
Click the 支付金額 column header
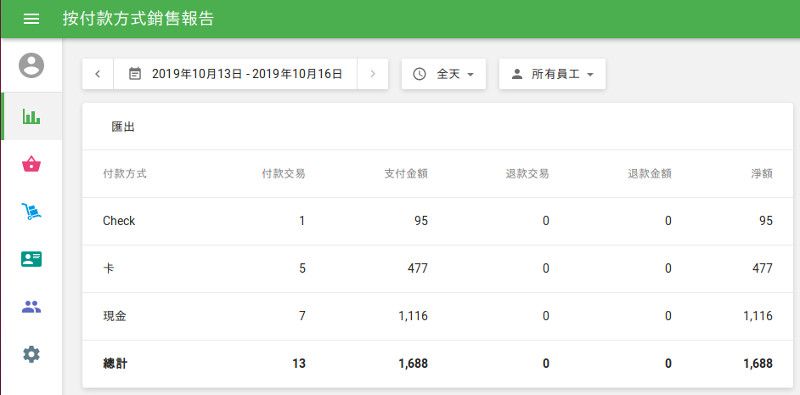coord(406,174)
